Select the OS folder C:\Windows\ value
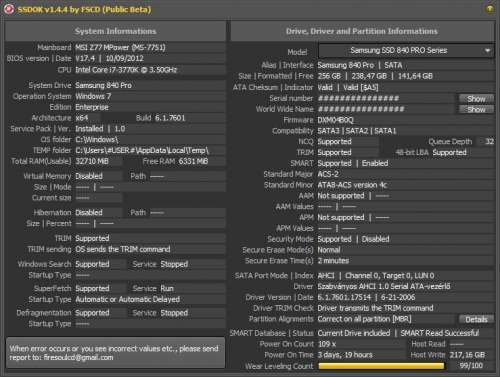Screen dimensions: 500x377 [x=97, y=140]
